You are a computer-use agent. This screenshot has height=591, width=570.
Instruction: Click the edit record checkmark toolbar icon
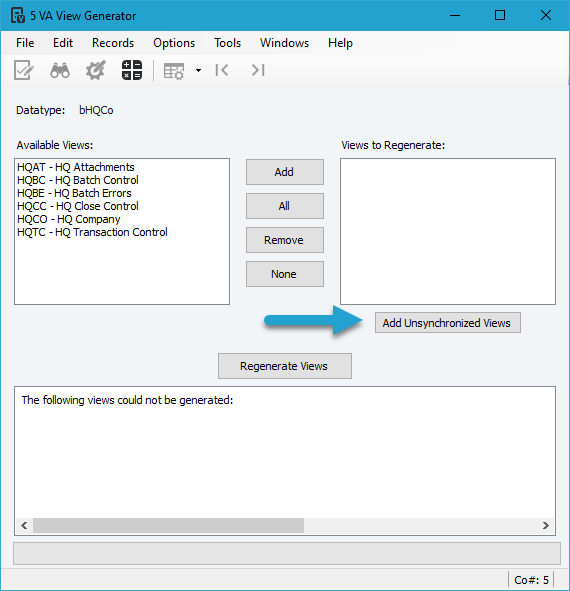click(x=23, y=70)
